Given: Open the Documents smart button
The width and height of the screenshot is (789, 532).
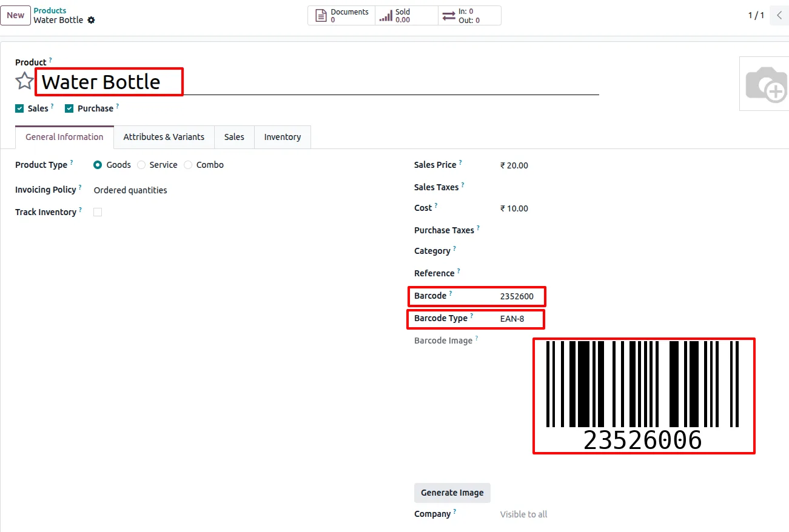Looking at the screenshot, I should [341, 16].
